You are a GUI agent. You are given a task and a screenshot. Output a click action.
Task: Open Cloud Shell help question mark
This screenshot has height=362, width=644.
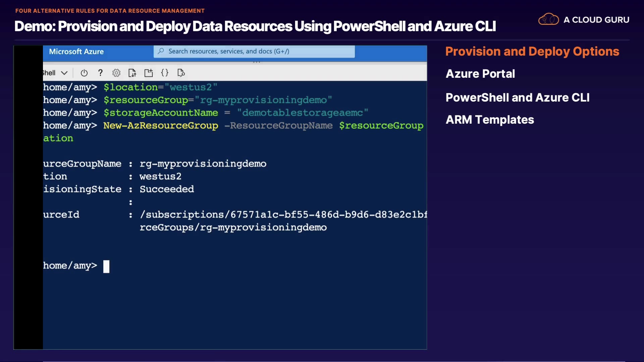pos(100,73)
